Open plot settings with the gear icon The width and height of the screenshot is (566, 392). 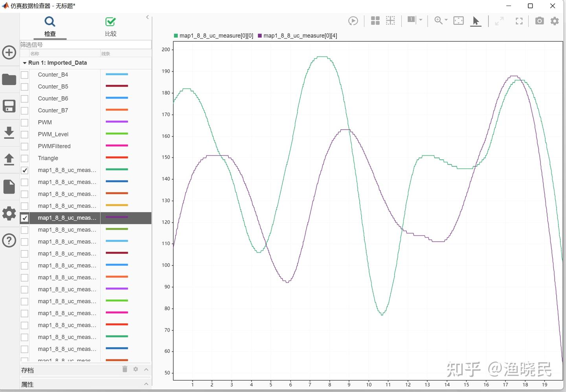tap(554, 21)
